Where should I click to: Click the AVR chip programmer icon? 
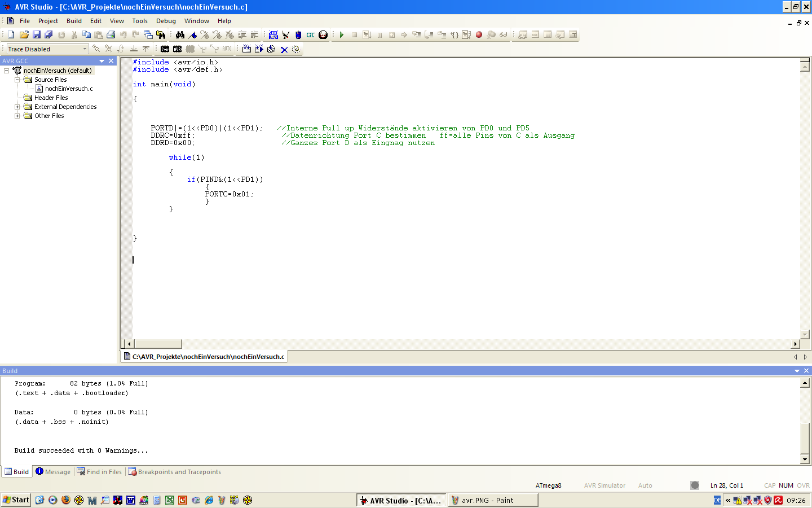[x=178, y=50]
